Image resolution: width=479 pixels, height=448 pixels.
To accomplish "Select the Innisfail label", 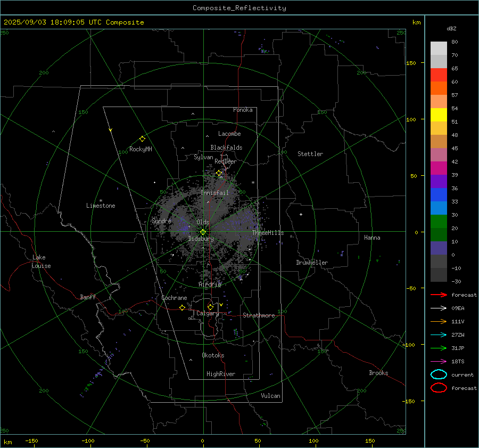I will (x=215, y=193).
